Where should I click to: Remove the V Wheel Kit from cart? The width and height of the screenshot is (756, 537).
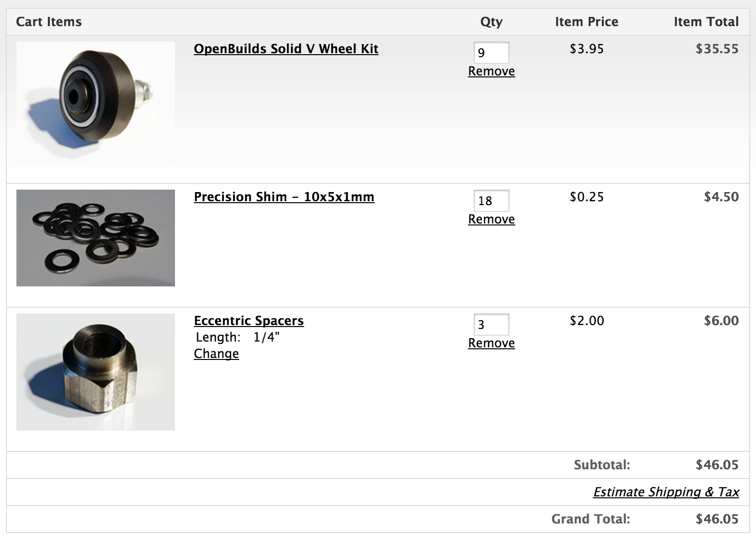pyautogui.click(x=491, y=71)
